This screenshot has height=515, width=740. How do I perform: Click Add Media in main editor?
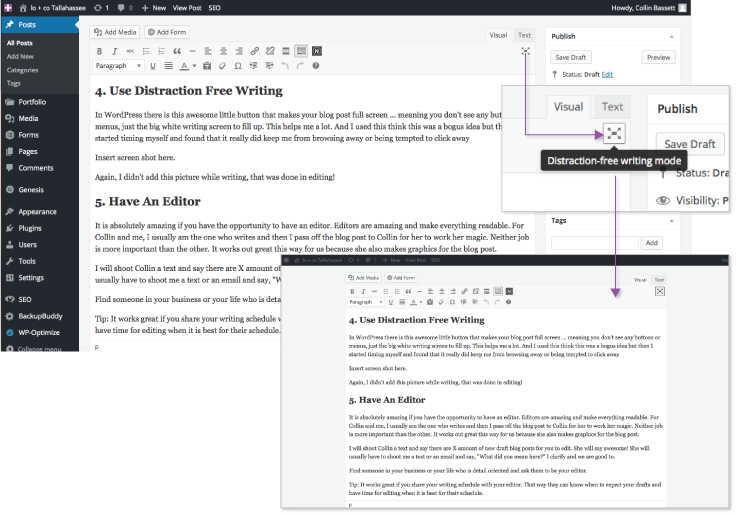click(115, 32)
